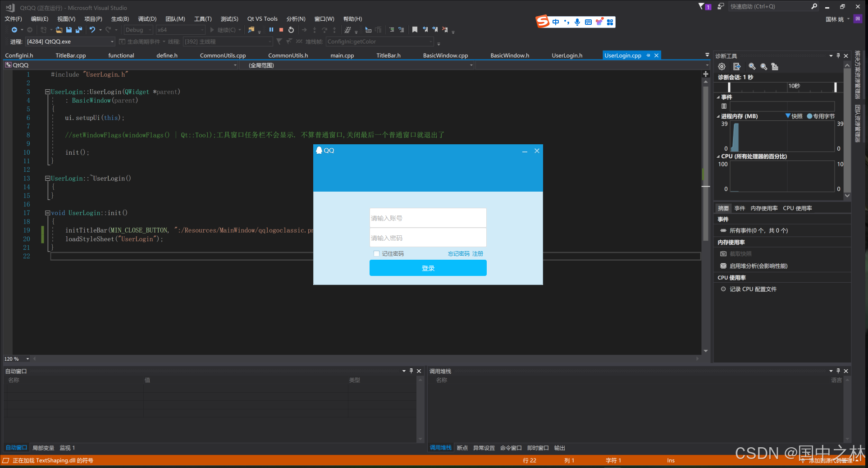Check the 记住密码 checkbox in QQ login
The image size is (868, 468).
point(376,254)
